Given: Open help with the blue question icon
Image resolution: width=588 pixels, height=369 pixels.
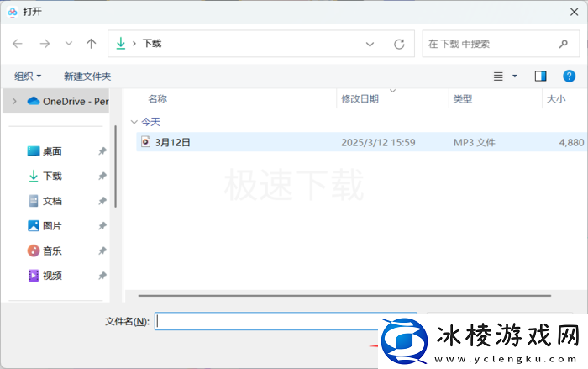Looking at the screenshot, I should 569,76.
